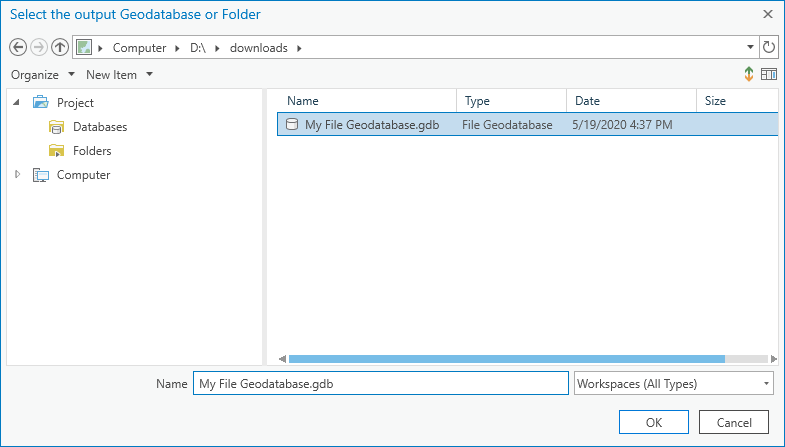This screenshot has height=447, width=785.
Task: Click the sort order arrows icon
Action: tap(748, 75)
